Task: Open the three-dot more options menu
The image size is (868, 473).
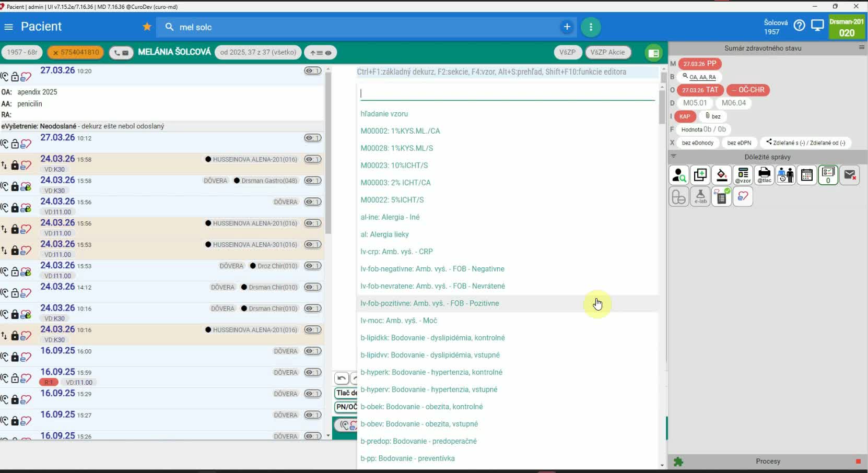Action: pos(591,27)
